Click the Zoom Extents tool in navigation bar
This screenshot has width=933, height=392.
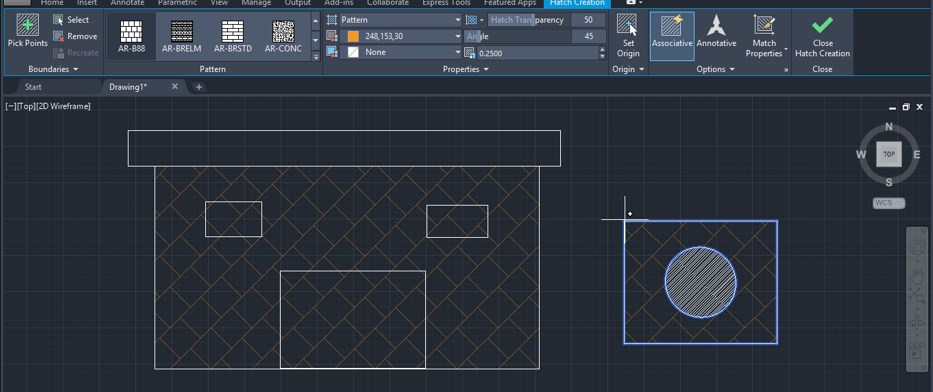pos(917,295)
